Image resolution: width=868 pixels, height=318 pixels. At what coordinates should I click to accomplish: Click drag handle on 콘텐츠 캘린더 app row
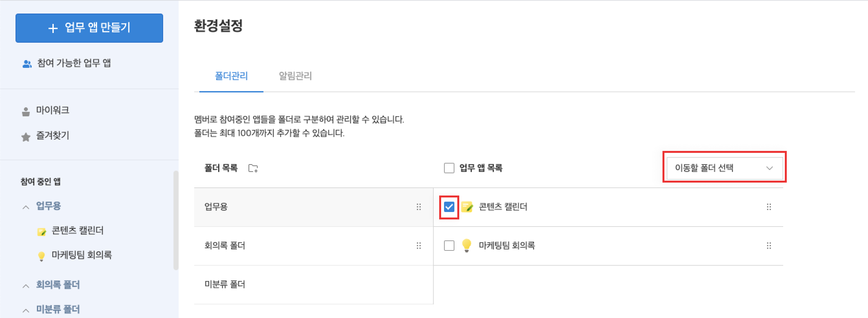point(769,207)
